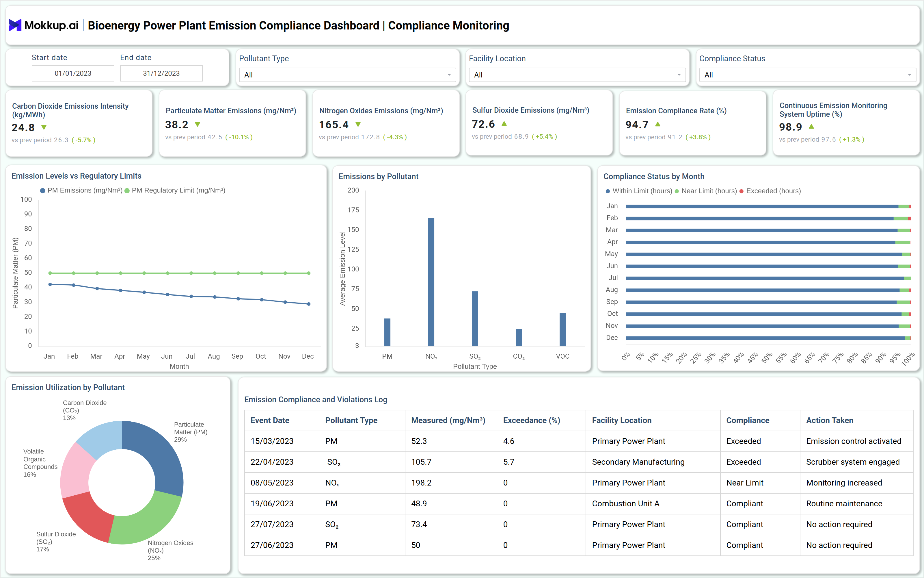Click the Compliance Status by Month title
Image resolution: width=924 pixels, height=578 pixels.
coord(654,177)
